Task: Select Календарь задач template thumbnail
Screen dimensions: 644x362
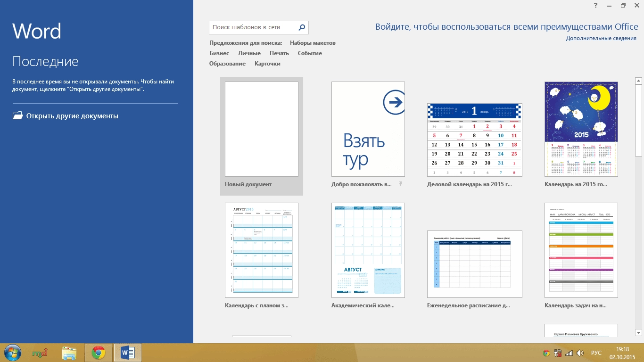Action: (581, 250)
